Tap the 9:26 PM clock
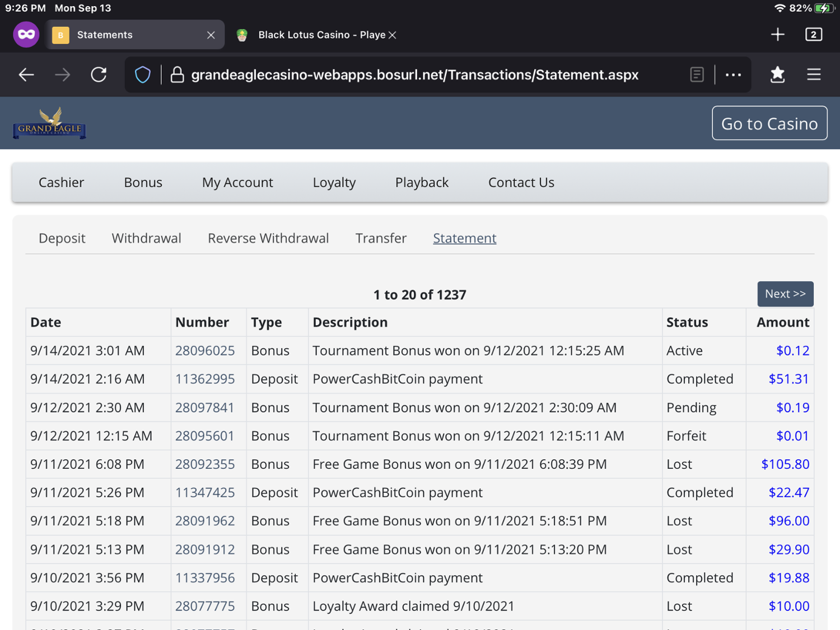The image size is (840, 630). 25,8
